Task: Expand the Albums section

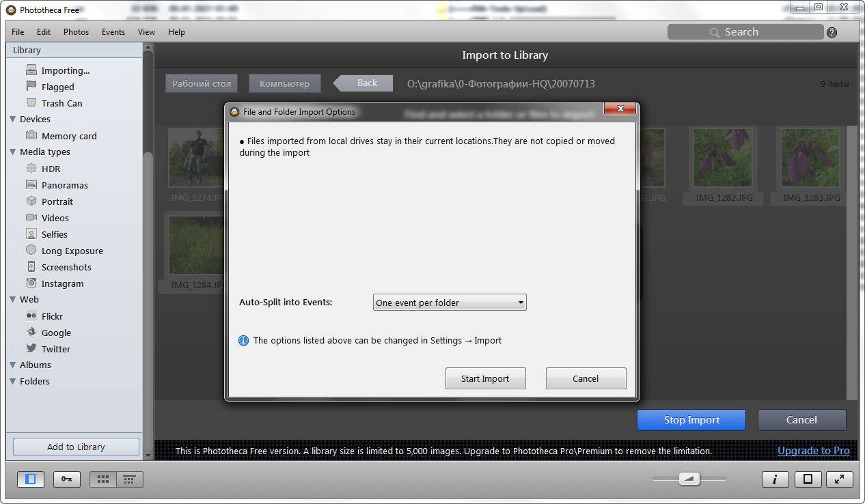Action: point(12,365)
